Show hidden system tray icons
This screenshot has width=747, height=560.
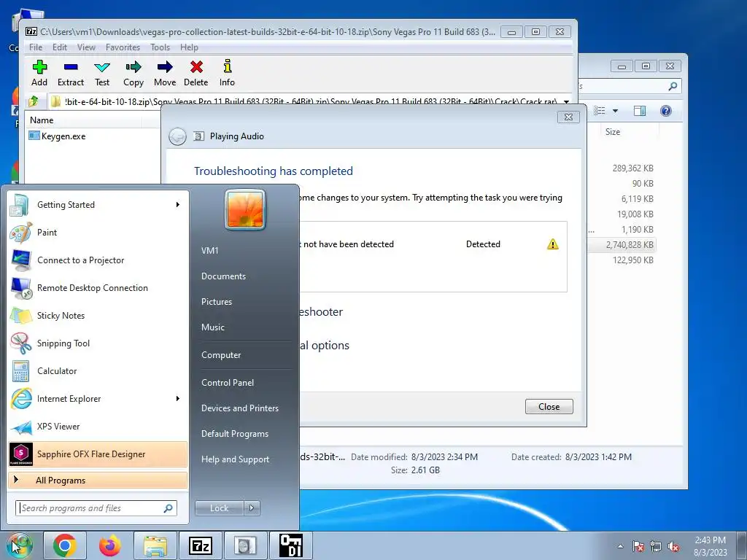(620, 546)
